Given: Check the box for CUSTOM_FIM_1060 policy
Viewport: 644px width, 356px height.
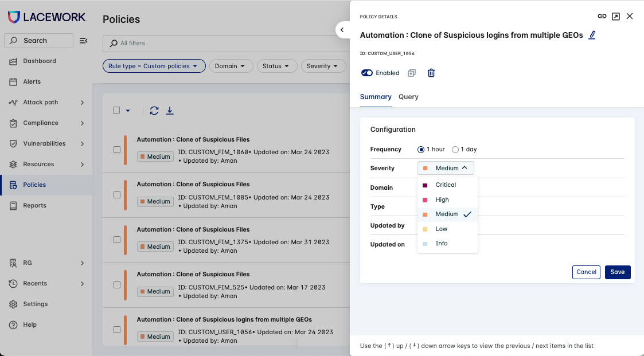Looking at the screenshot, I should pos(117,150).
